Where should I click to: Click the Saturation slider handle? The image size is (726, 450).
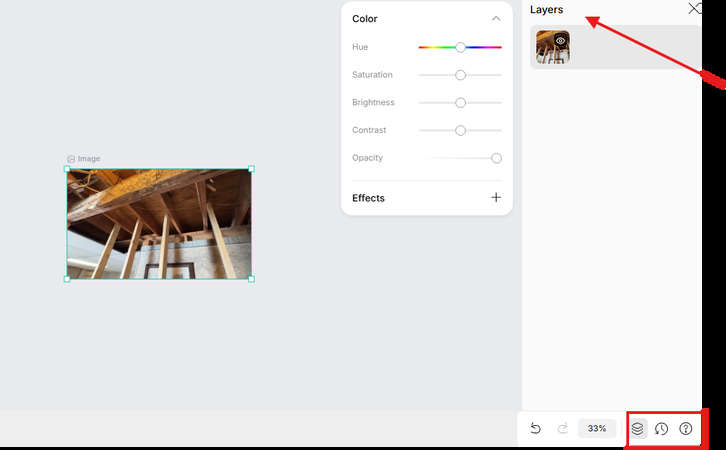click(460, 75)
